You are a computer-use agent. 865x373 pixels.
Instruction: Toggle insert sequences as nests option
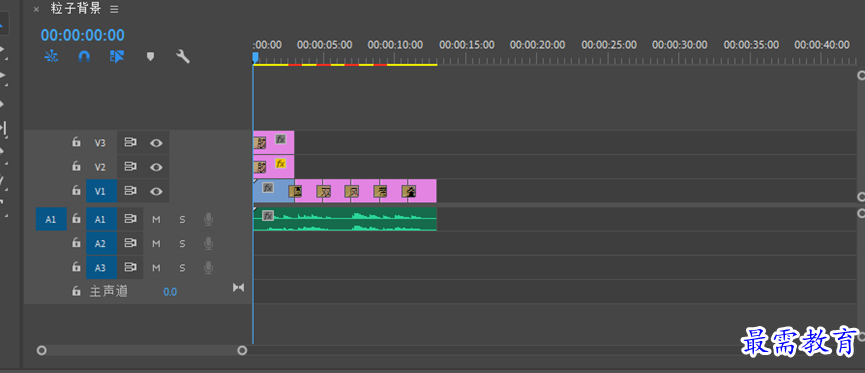(x=51, y=56)
